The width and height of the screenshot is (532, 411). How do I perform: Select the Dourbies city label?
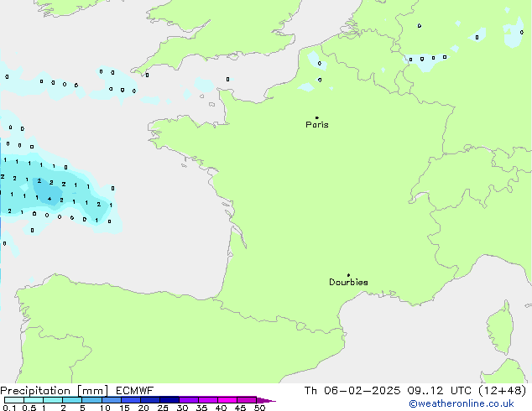click(x=348, y=282)
